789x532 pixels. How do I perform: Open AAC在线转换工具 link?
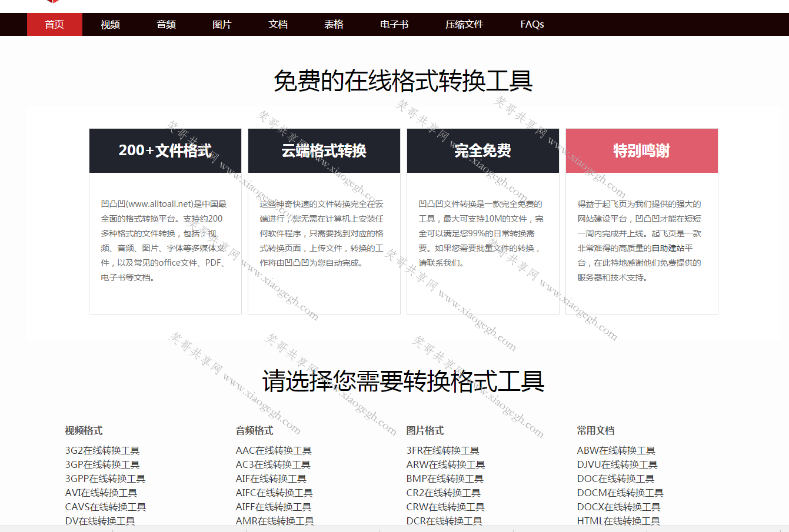(274, 450)
